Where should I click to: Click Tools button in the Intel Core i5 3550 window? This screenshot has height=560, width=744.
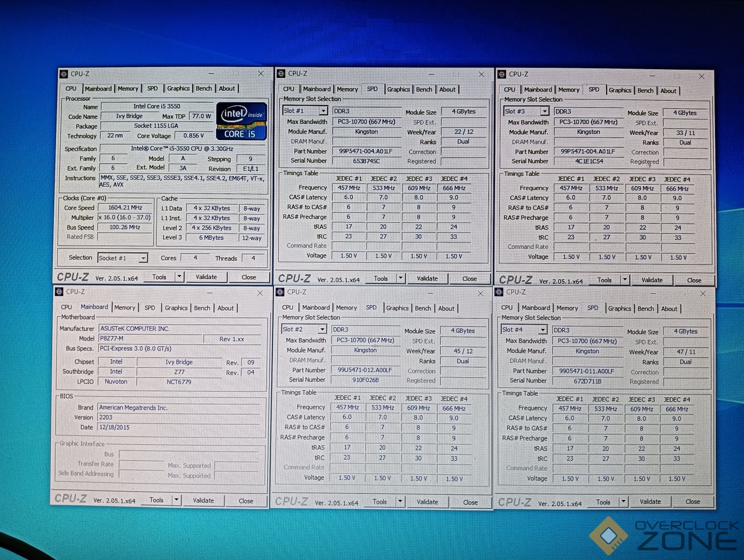coord(159,277)
